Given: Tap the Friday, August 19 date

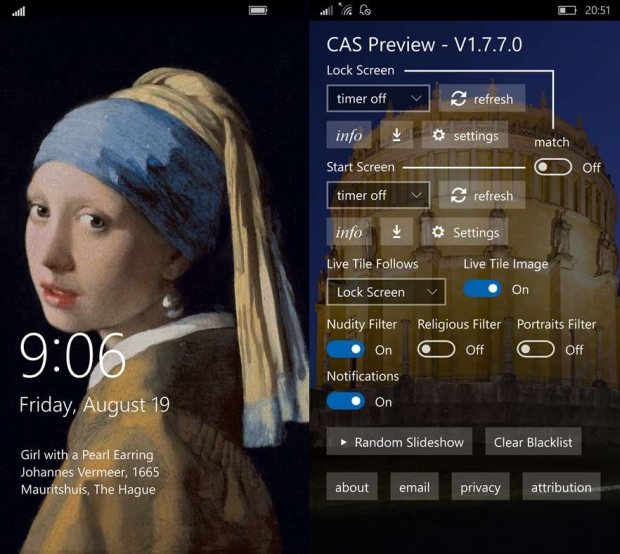Looking at the screenshot, I should (x=95, y=405).
